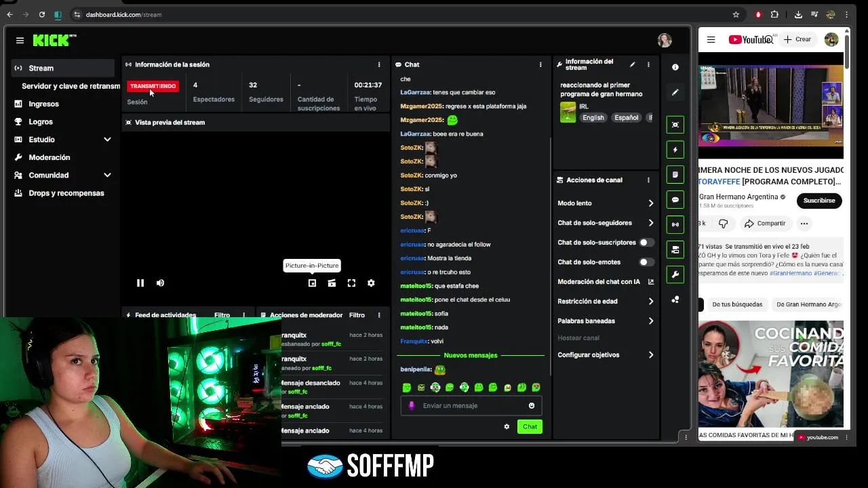868x488 pixels.
Task: Dislike the video in the YouTube window
Action: pyautogui.click(x=723, y=224)
